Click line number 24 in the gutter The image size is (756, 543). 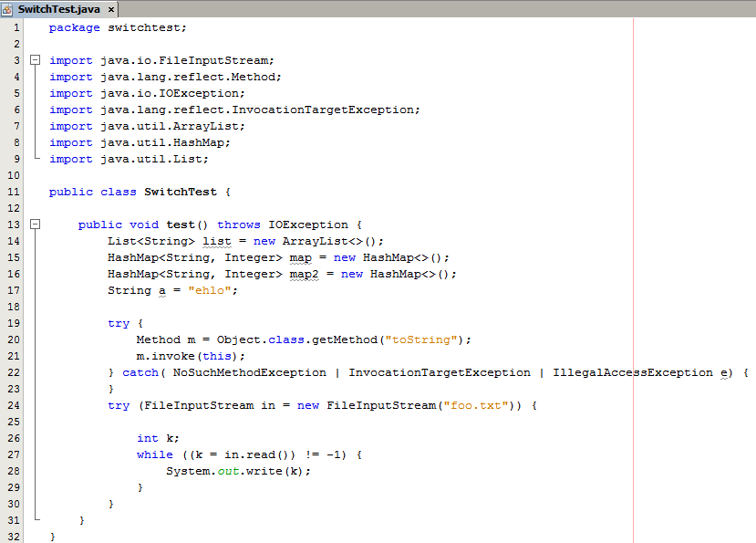click(13, 405)
